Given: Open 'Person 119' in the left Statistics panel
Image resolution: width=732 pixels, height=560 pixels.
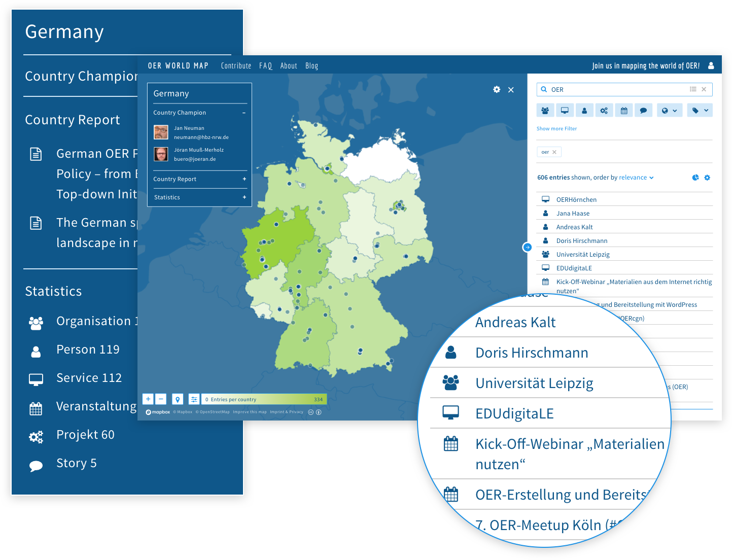Looking at the screenshot, I should [x=88, y=349].
